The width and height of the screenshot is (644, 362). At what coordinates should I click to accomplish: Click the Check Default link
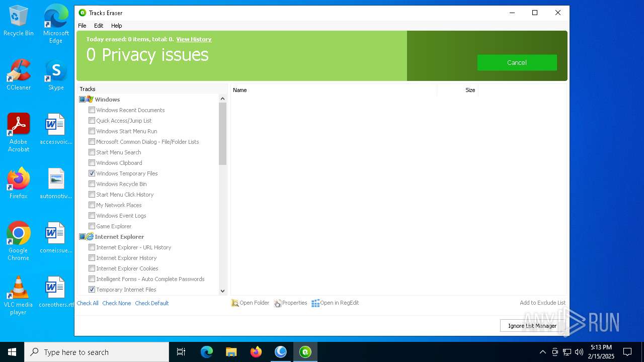tap(151, 303)
